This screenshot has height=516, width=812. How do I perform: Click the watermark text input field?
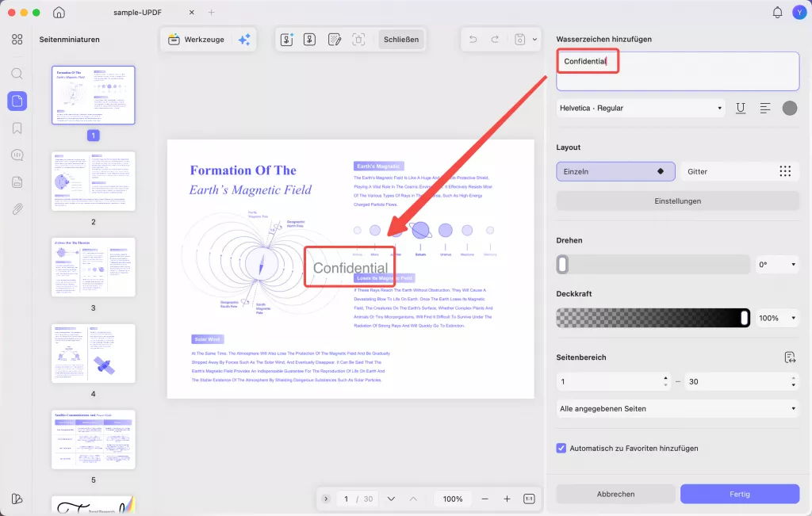[x=678, y=71]
